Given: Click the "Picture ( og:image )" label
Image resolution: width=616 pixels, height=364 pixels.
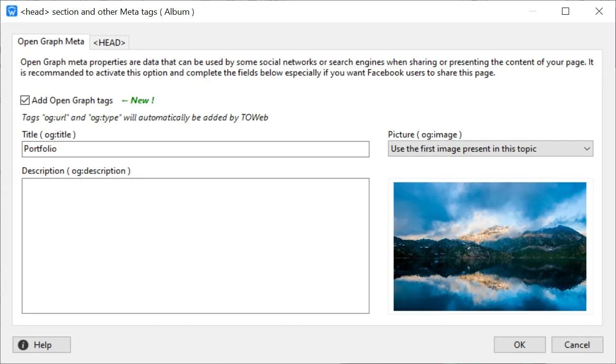Looking at the screenshot, I should (425, 135).
